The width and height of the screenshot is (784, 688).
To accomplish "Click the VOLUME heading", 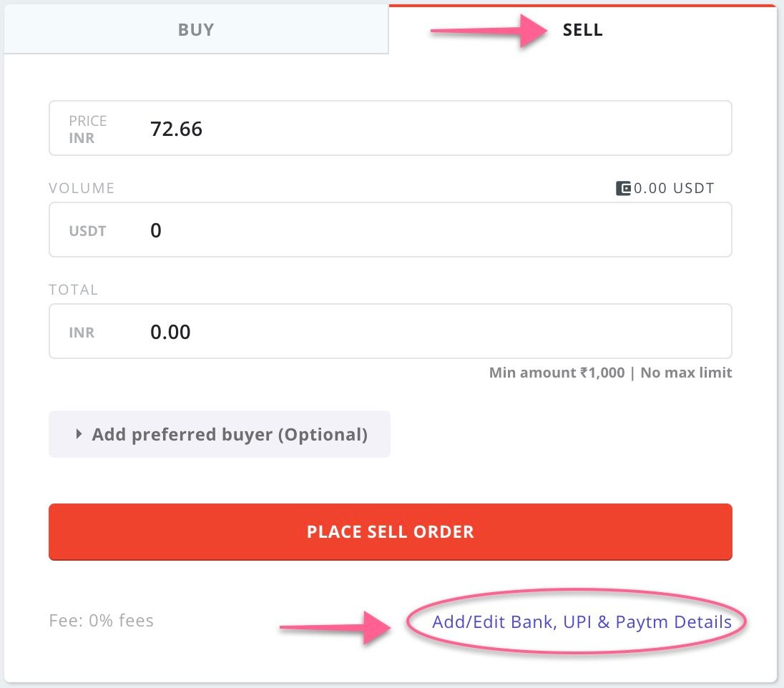I will pos(82,188).
